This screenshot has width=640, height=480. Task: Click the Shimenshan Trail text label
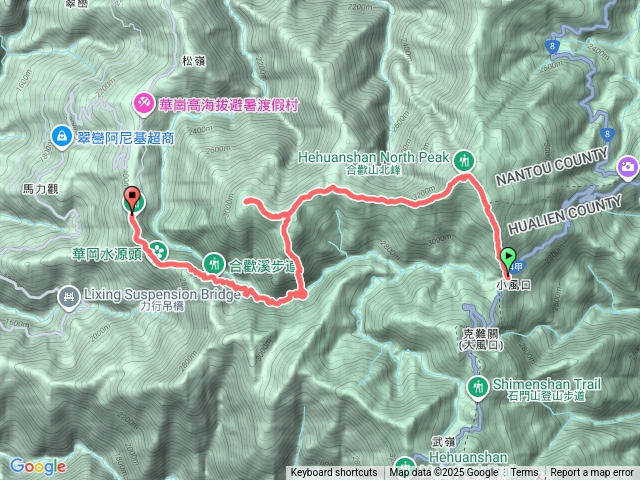(547, 384)
